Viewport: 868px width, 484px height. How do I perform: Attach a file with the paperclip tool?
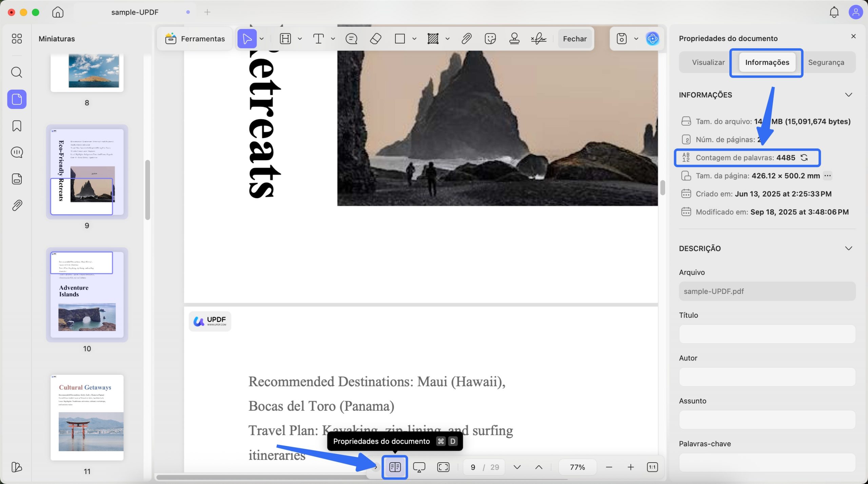coord(466,39)
